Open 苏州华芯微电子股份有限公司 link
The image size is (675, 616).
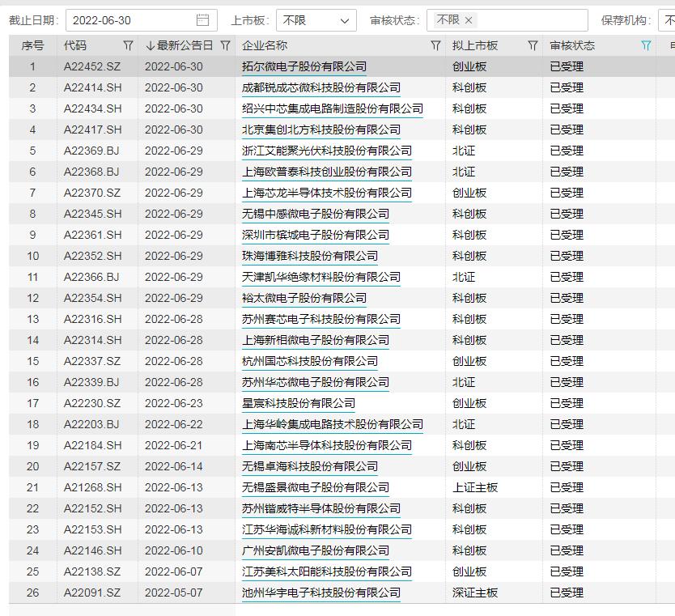pyautogui.click(x=316, y=383)
